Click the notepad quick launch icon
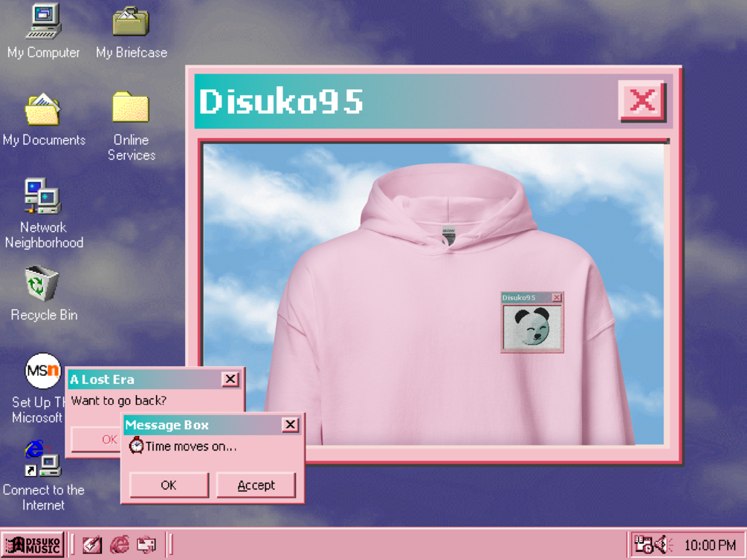The height and width of the screenshot is (560, 747). [92, 544]
